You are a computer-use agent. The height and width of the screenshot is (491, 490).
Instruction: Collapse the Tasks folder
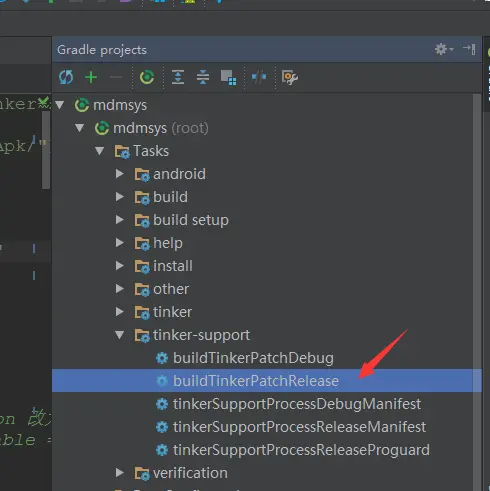100,151
